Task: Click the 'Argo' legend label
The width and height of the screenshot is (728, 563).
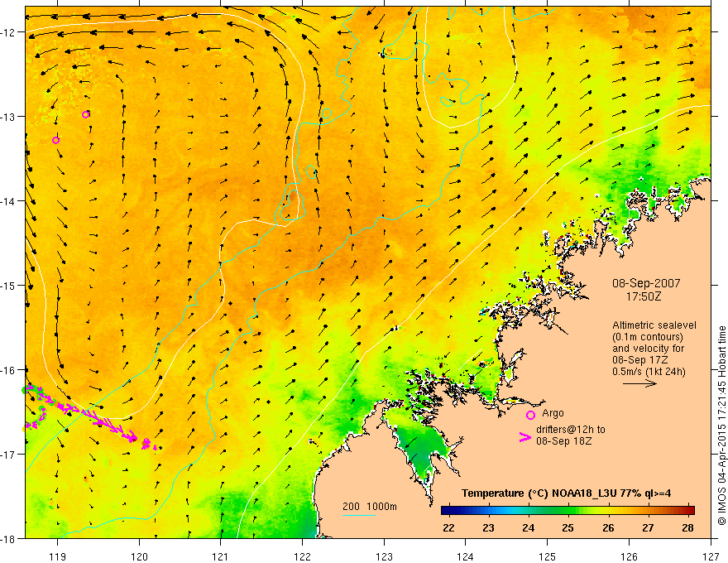Action: point(553,413)
